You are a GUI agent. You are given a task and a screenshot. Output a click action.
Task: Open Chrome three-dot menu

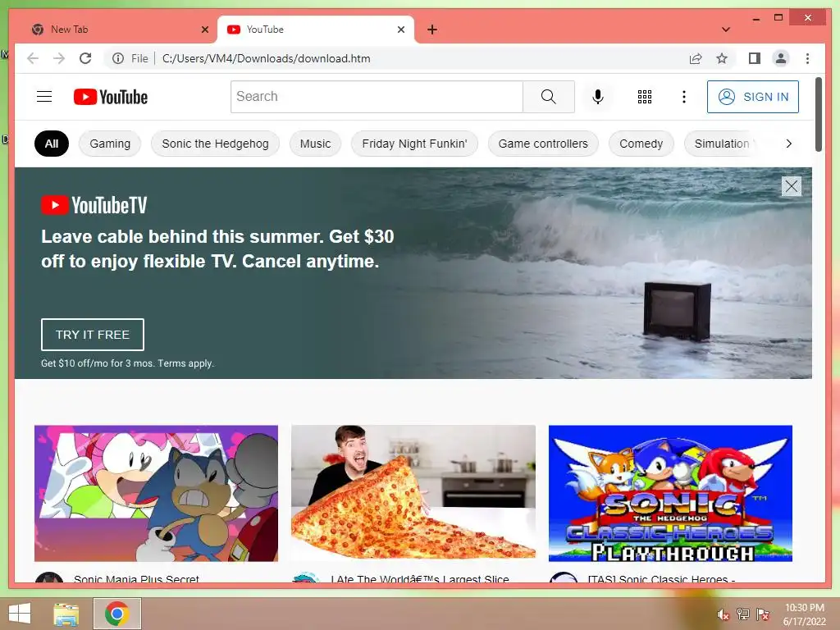pos(807,58)
